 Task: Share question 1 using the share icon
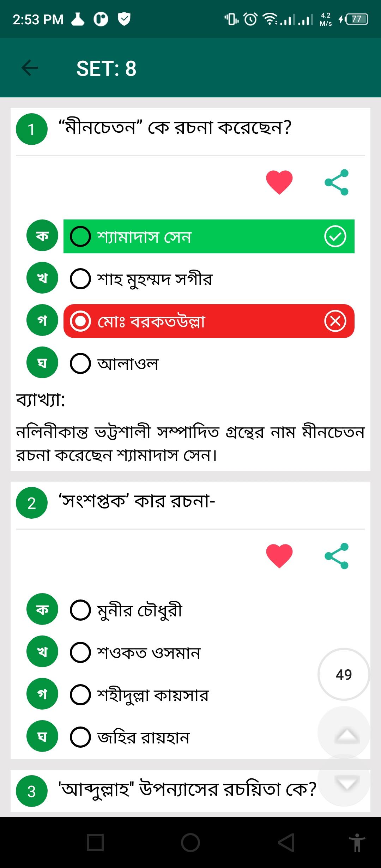337,182
